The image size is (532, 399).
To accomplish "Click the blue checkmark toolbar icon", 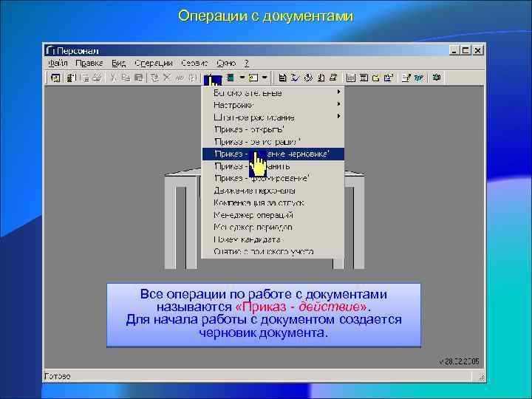I will click(x=295, y=78).
